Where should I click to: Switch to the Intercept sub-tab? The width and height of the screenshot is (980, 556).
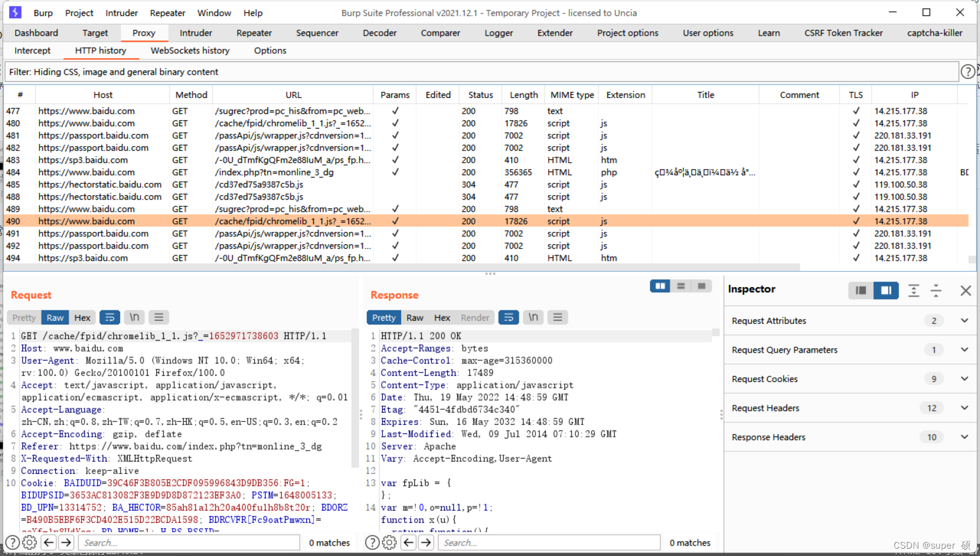click(32, 51)
